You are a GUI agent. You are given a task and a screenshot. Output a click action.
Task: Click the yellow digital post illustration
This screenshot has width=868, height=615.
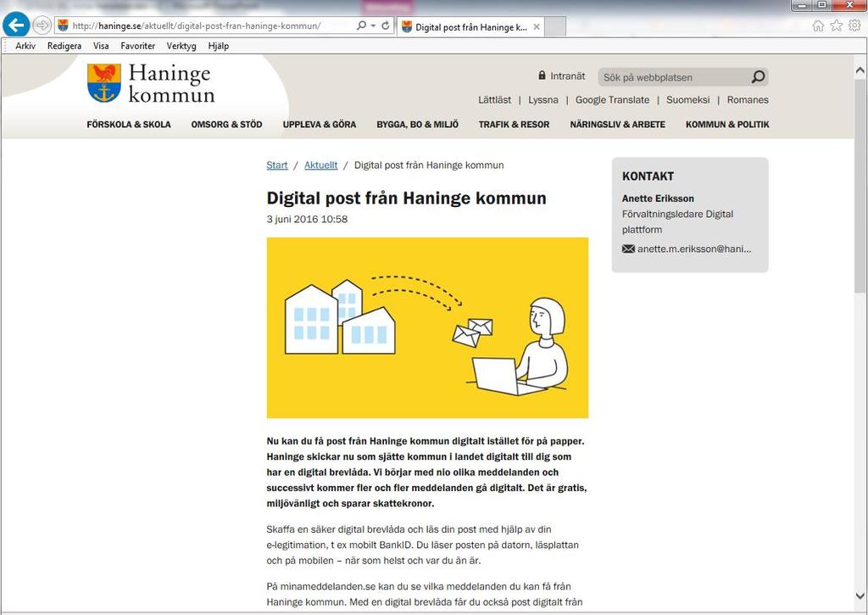click(x=427, y=327)
